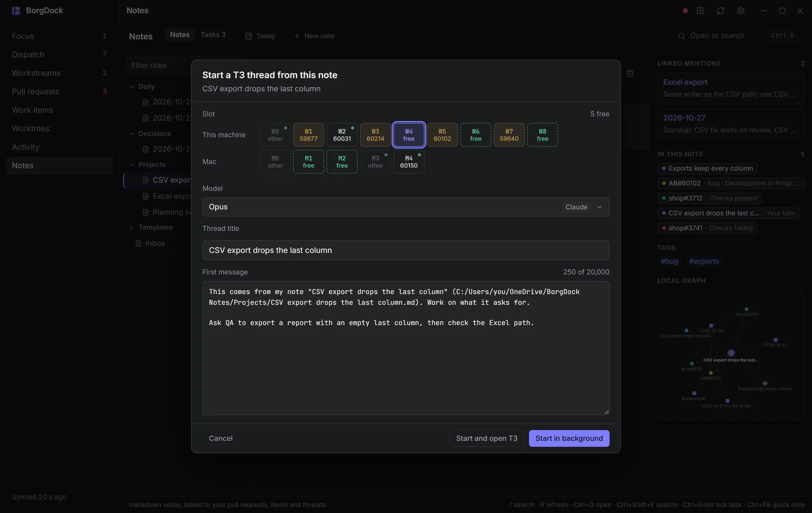Select slot W6 free
The image size is (812, 513).
(476, 135)
